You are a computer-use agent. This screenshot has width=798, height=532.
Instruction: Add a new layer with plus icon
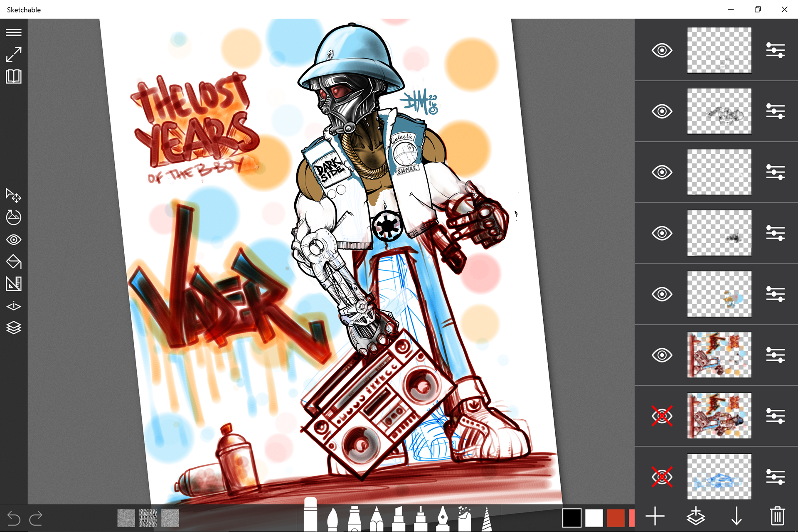pyautogui.click(x=655, y=517)
